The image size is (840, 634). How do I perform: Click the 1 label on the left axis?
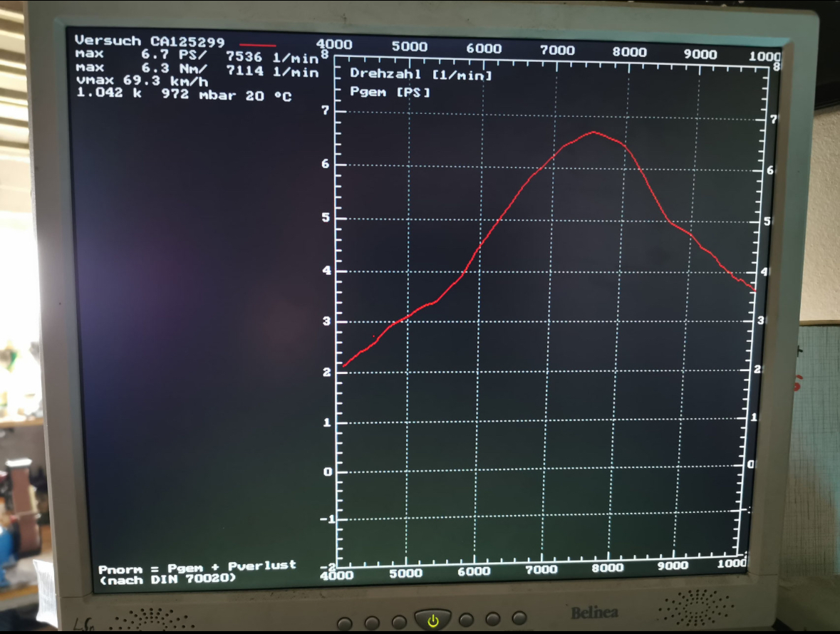pos(327,422)
